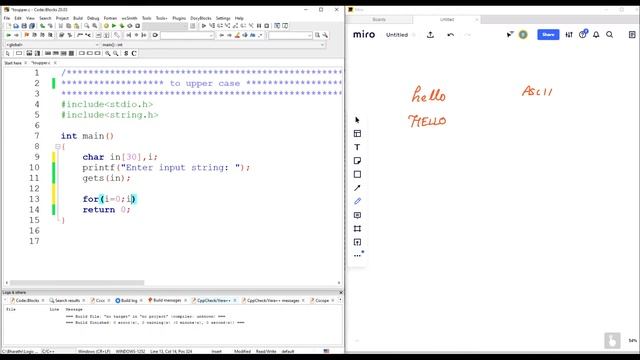The height and width of the screenshot is (360, 640).
Task: Switch to the Start here editor tab
Action: 13,63
